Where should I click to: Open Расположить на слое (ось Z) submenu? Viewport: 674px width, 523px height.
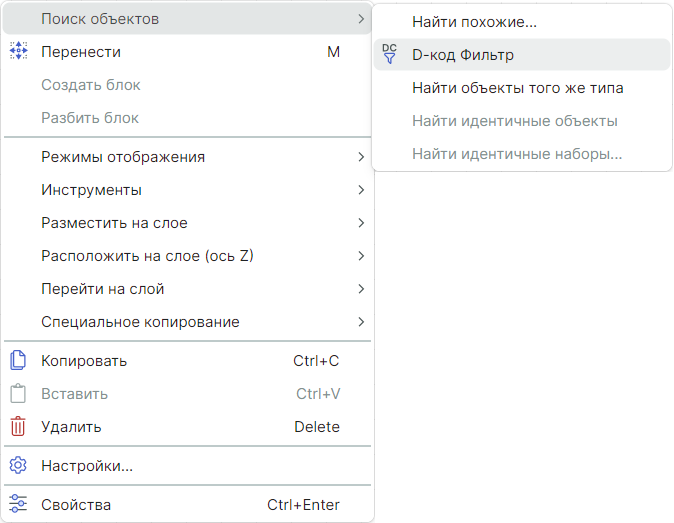(x=147, y=256)
